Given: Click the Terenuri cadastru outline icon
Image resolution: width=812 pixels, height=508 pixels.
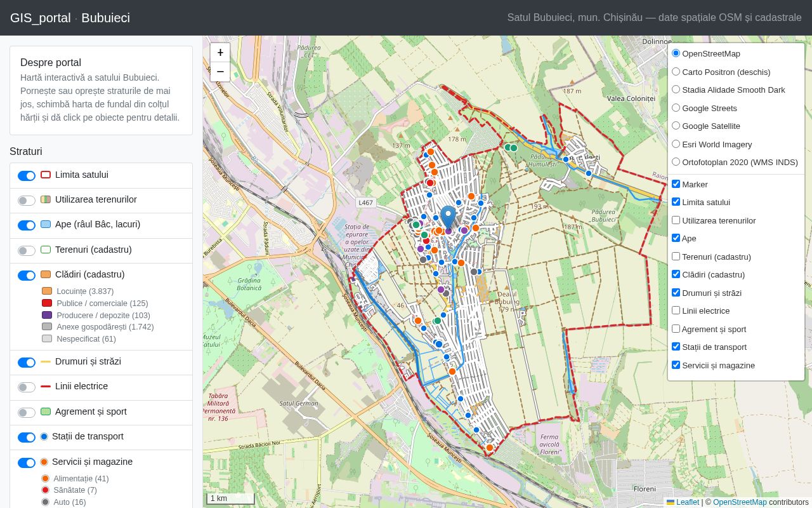Looking at the screenshot, I should (46, 250).
